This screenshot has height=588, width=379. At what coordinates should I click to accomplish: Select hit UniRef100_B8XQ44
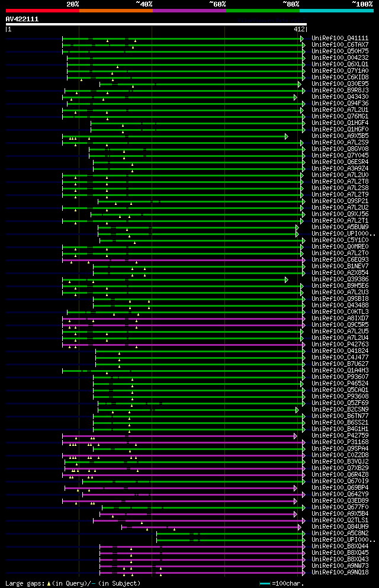[x=340, y=547]
